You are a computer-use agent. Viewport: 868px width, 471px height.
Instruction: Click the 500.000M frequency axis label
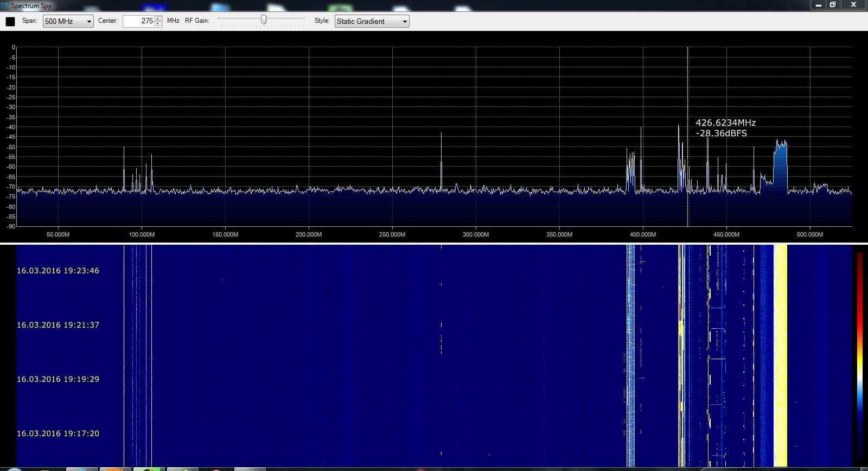810,234
